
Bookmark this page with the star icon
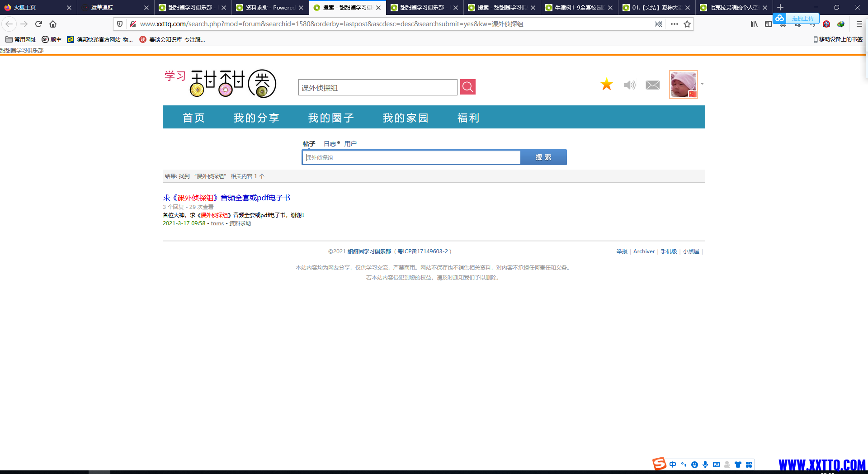click(x=687, y=24)
